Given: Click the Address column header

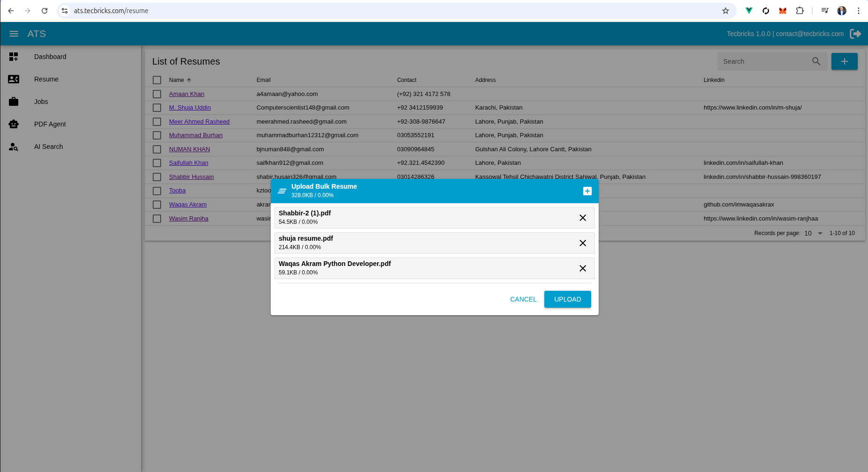Looking at the screenshot, I should [485, 80].
